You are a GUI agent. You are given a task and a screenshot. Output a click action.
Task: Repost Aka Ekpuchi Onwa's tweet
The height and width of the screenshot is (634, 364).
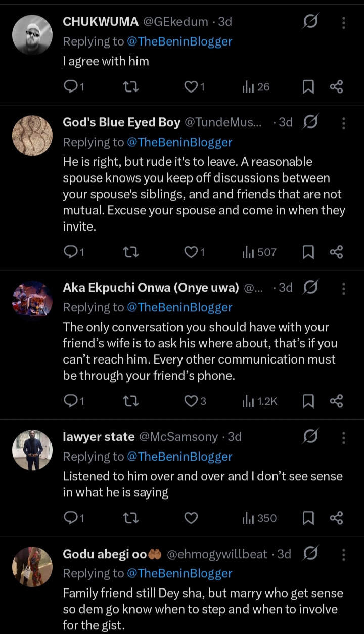coord(131,401)
